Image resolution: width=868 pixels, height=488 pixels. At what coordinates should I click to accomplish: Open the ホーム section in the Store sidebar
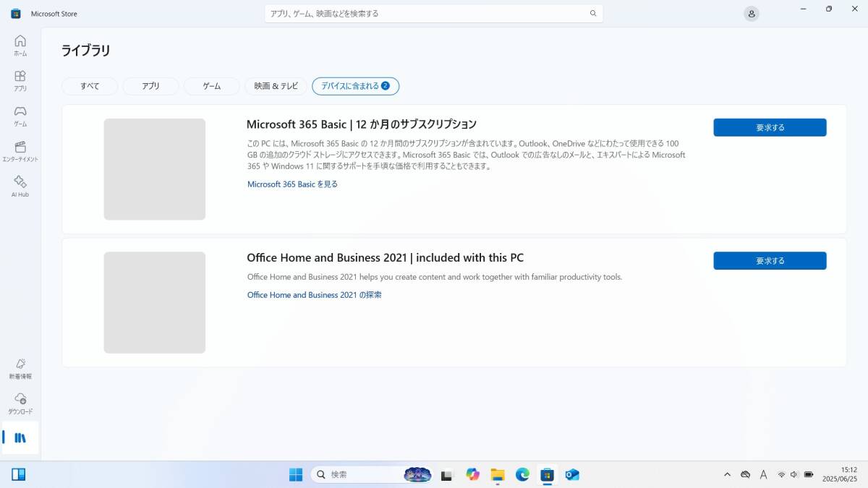tap(20, 45)
